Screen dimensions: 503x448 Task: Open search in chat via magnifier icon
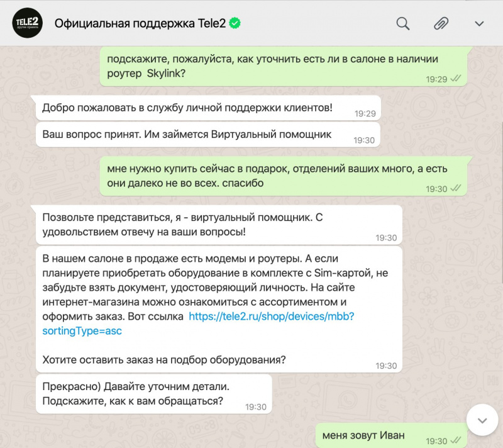point(402,23)
